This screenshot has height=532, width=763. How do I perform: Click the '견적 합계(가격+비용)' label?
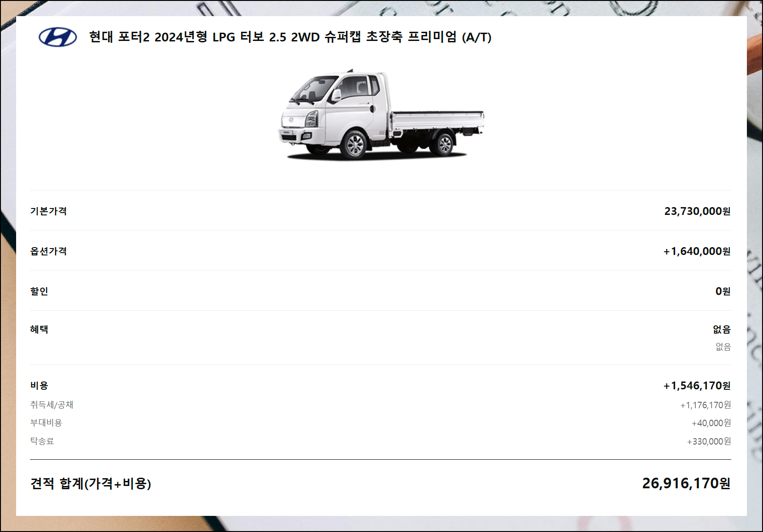91,483
